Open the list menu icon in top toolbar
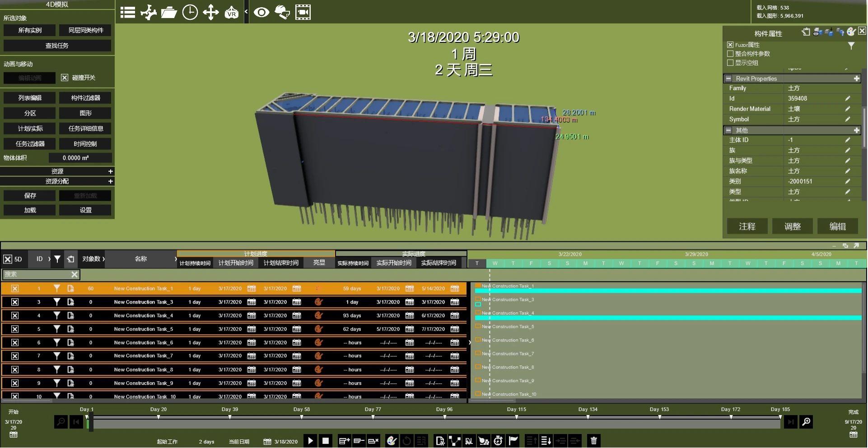The width and height of the screenshot is (868, 448). [x=128, y=12]
